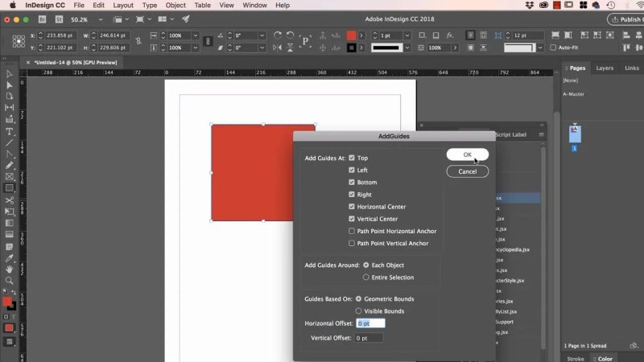The image size is (644, 362).
Task: Select the Rectangle tool
Action: point(9,188)
